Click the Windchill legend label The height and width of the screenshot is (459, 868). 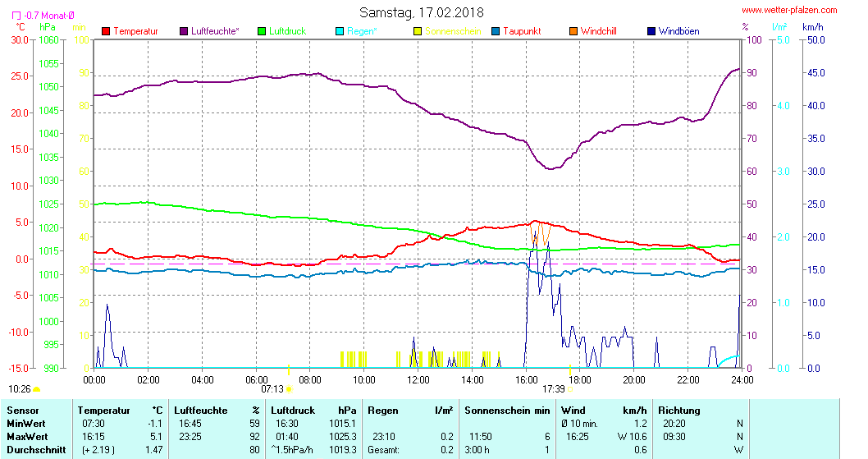click(598, 31)
